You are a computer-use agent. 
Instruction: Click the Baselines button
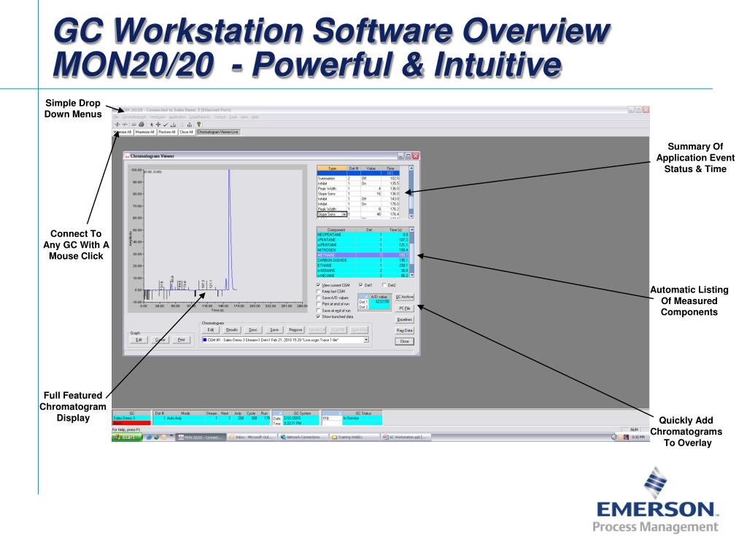(x=404, y=319)
